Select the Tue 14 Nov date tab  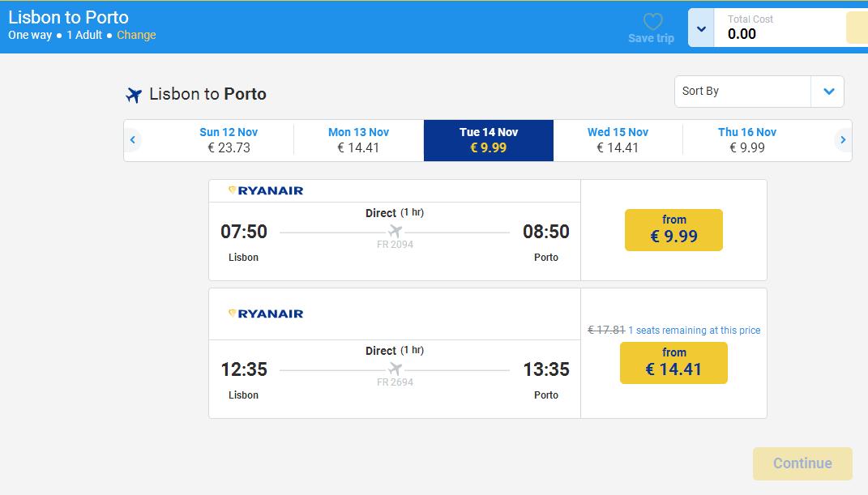point(488,140)
